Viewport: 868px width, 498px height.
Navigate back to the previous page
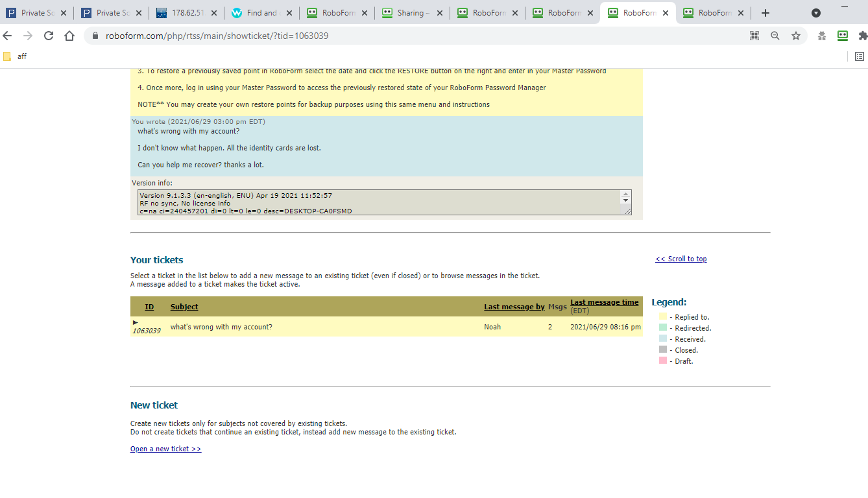coord(8,36)
